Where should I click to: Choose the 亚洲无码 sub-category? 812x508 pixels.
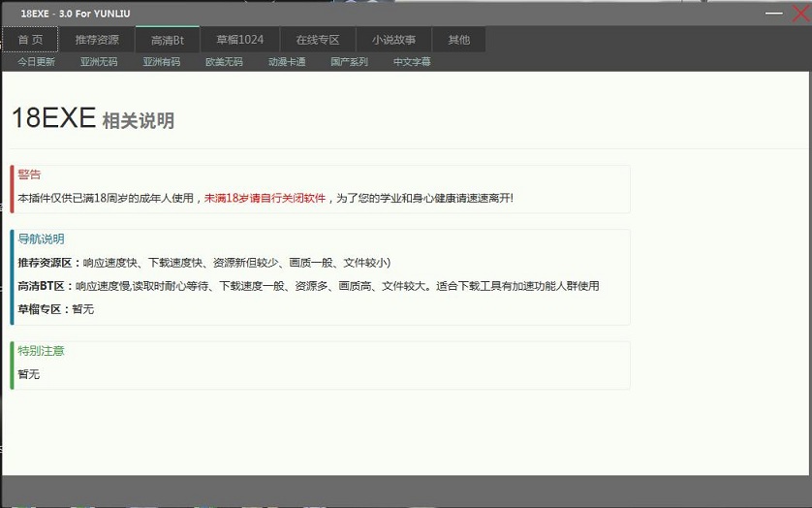[x=99, y=62]
